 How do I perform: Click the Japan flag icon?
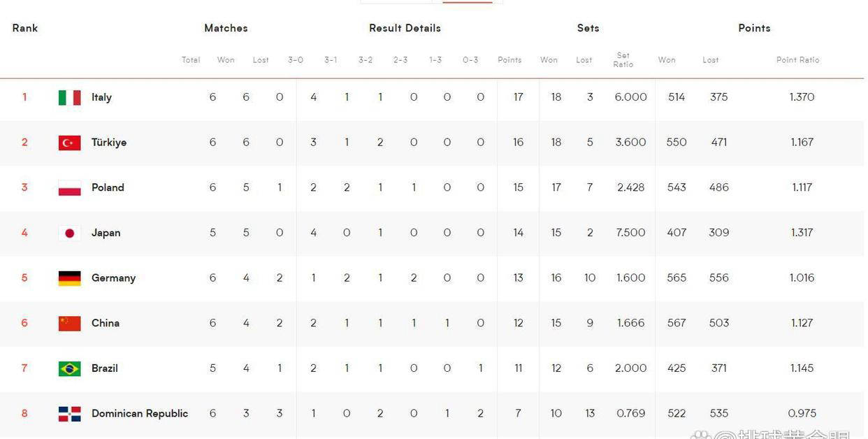[x=69, y=233]
